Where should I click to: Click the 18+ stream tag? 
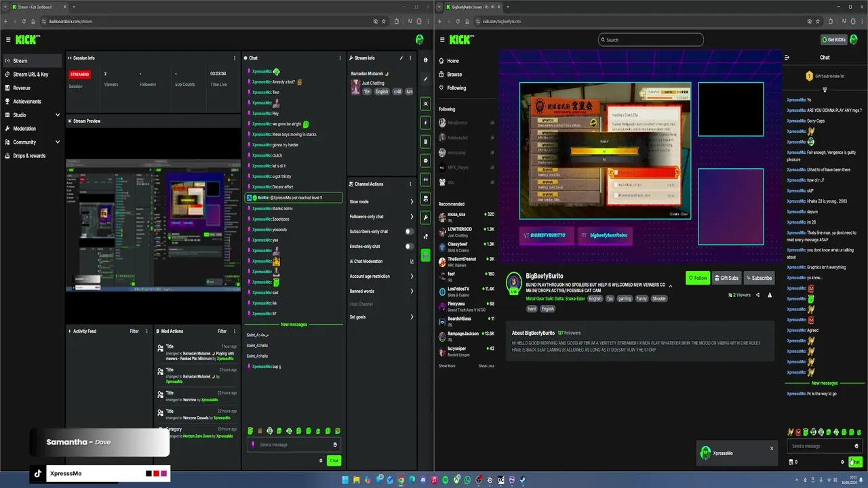pyautogui.click(x=367, y=91)
